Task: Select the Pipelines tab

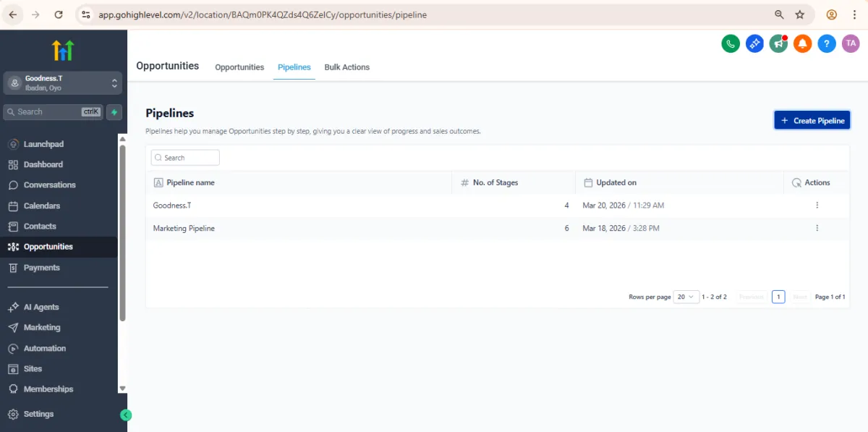Action: 294,67
